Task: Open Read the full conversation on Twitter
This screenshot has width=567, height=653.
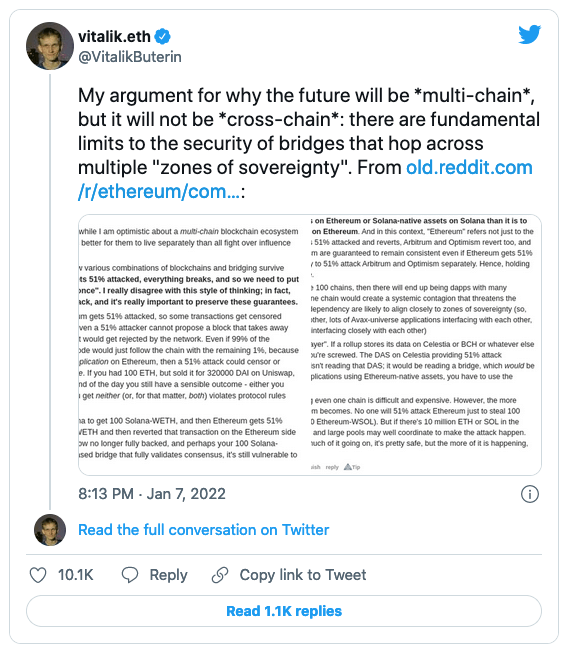Action: point(203,530)
